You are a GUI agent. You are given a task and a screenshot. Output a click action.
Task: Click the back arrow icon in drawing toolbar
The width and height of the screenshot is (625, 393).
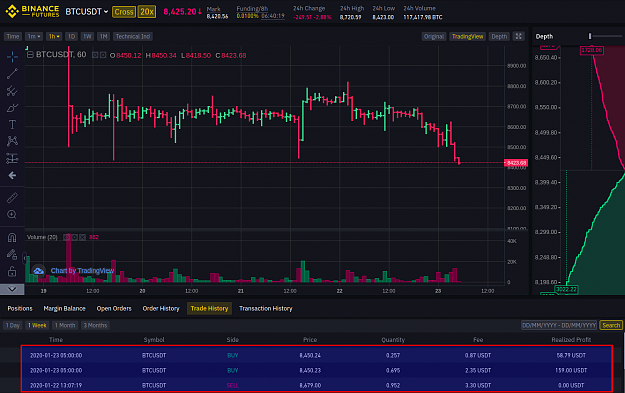tap(12, 175)
